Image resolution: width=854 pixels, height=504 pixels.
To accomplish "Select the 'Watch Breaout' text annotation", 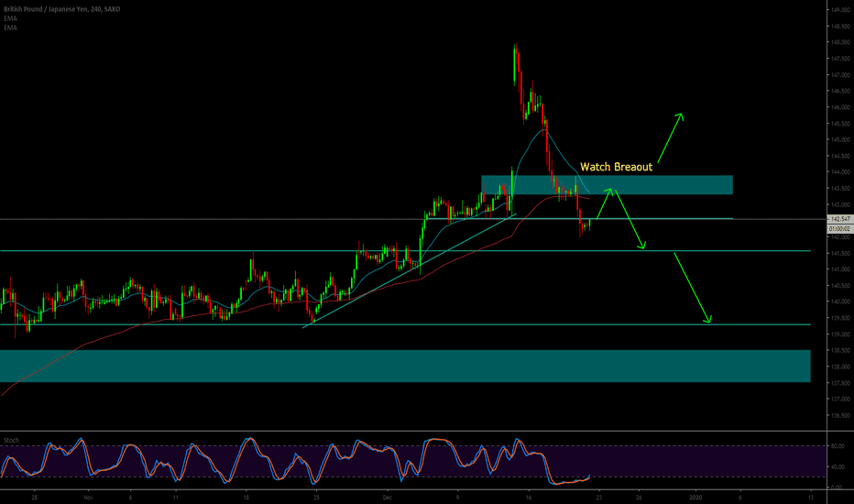I will [616, 167].
